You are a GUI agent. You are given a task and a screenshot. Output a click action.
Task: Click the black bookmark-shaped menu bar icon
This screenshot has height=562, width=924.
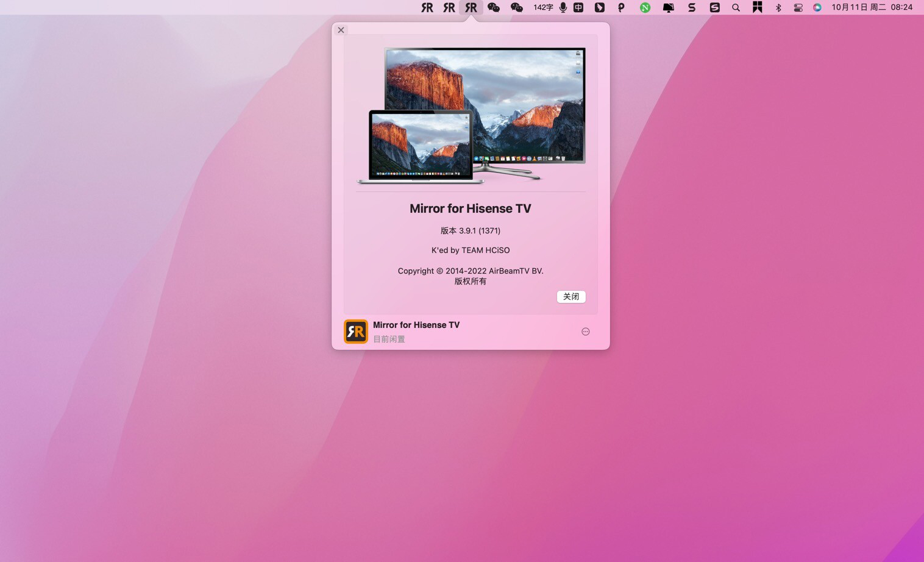tap(757, 7)
